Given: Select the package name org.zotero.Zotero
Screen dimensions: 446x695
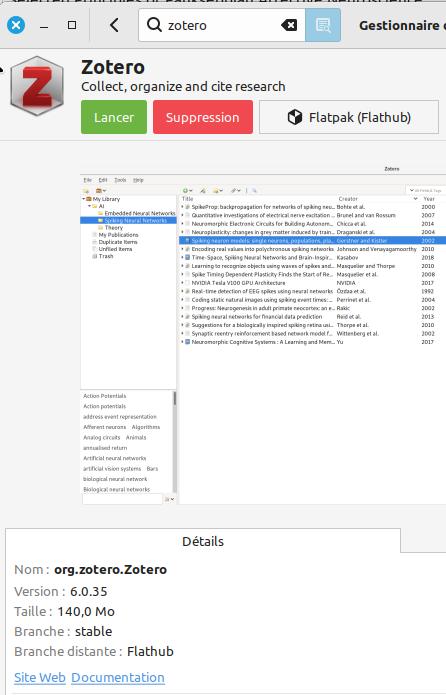Looking at the screenshot, I should click(110, 570).
